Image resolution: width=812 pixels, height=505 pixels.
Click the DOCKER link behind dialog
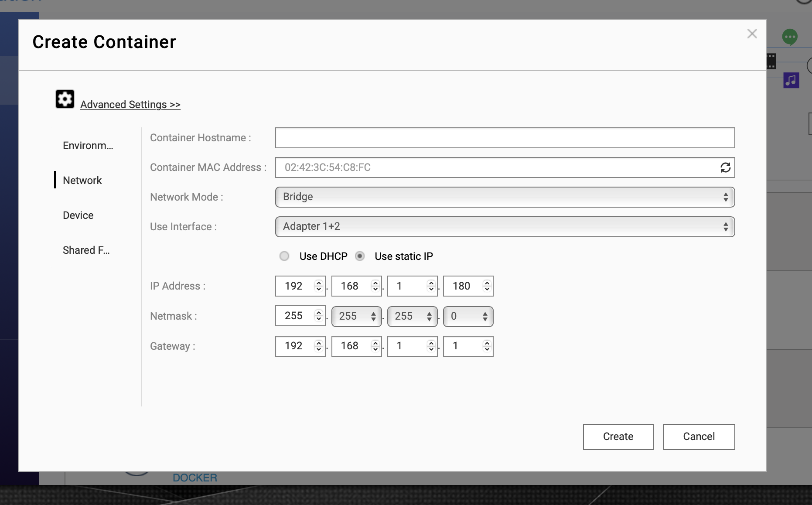pos(195,478)
